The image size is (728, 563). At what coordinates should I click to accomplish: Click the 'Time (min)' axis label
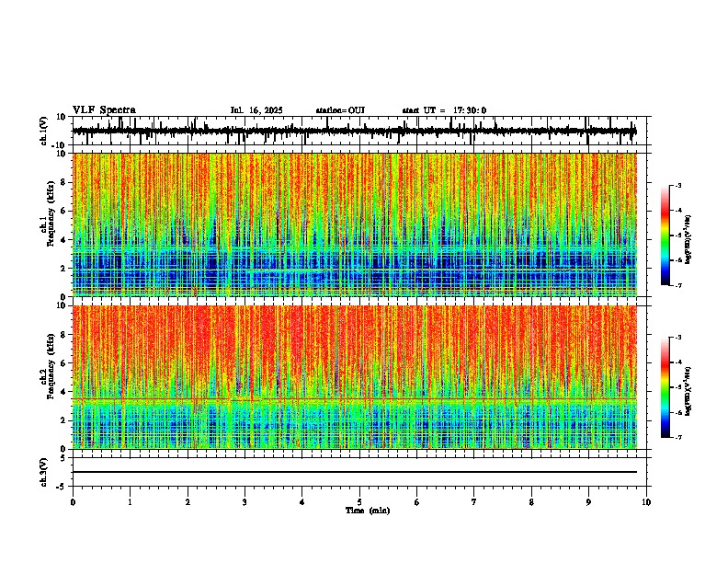368,511
